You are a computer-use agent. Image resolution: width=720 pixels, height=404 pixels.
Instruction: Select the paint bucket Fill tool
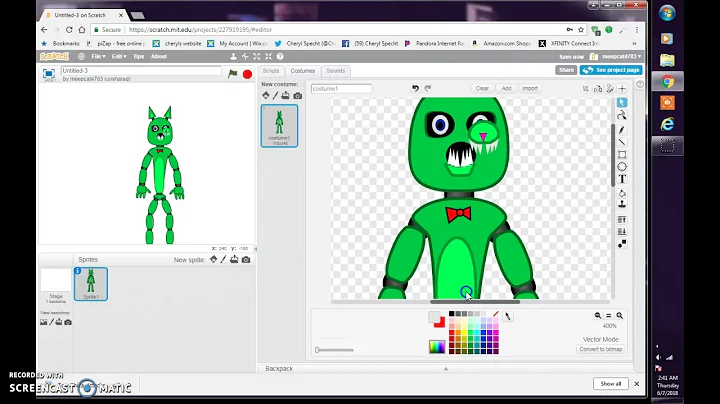coord(622,193)
